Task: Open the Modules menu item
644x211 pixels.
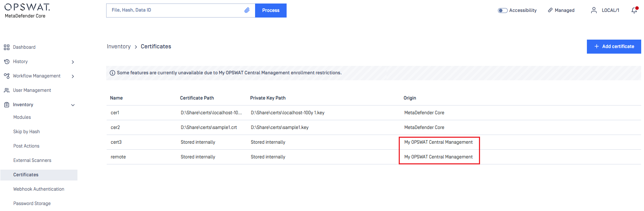Action: tap(22, 117)
